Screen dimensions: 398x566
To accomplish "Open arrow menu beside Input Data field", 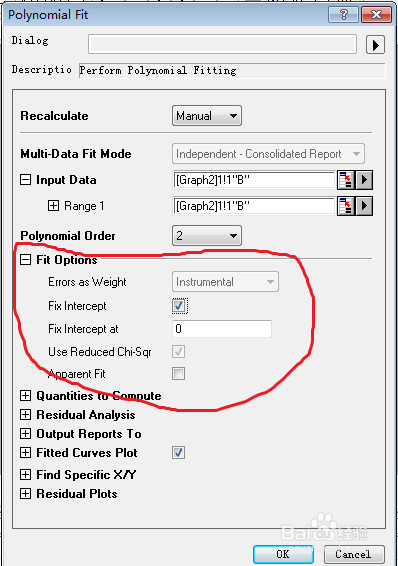I will pyautogui.click(x=364, y=180).
